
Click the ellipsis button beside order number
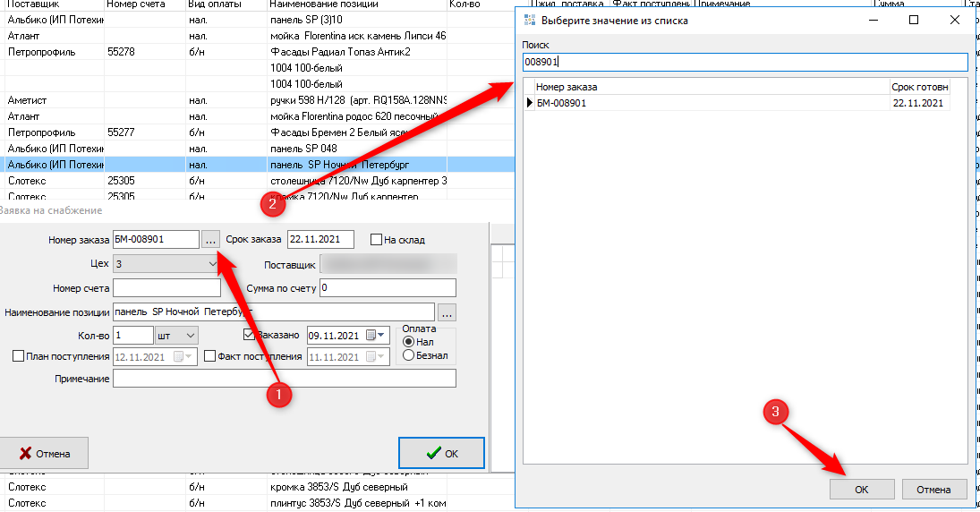tap(210, 240)
